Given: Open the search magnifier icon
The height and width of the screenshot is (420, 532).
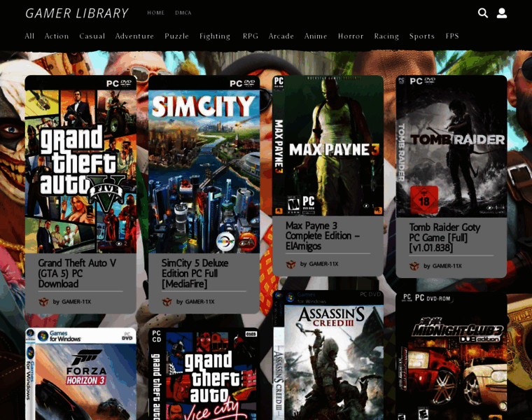Looking at the screenshot, I should 483,13.
